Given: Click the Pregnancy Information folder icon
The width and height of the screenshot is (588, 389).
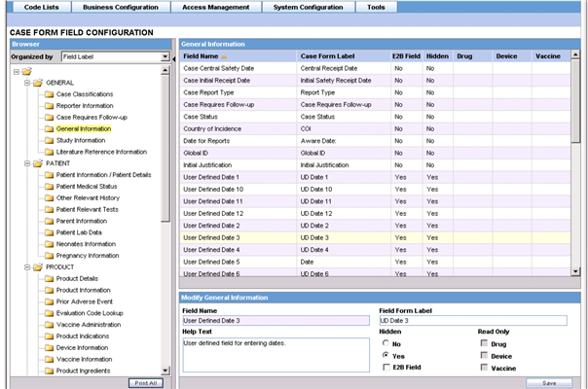Looking at the screenshot, I should 49,255.
